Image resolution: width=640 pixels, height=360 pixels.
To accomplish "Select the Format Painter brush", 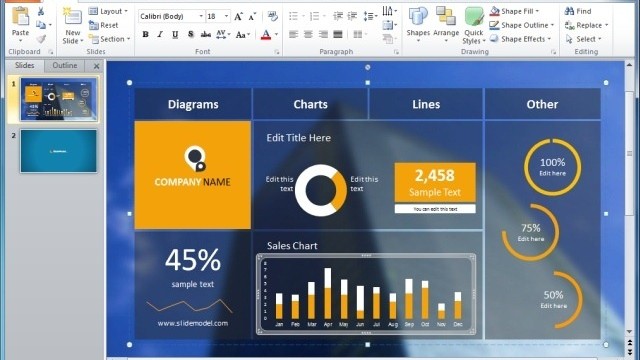I will pyautogui.click(x=41, y=39).
